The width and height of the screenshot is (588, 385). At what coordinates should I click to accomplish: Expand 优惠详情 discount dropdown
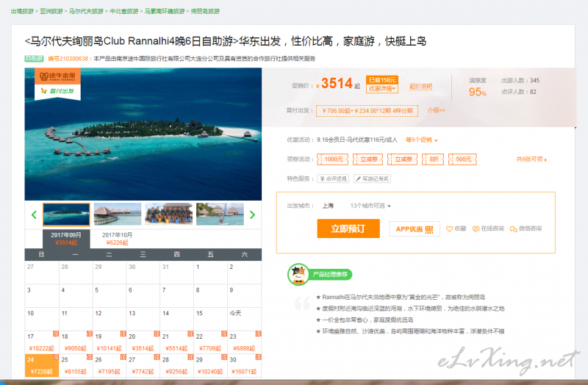382,89
